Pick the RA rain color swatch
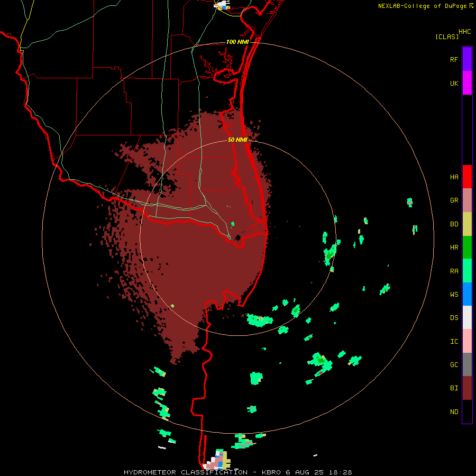The width and height of the screenshot is (476, 476). coord(467,271)
